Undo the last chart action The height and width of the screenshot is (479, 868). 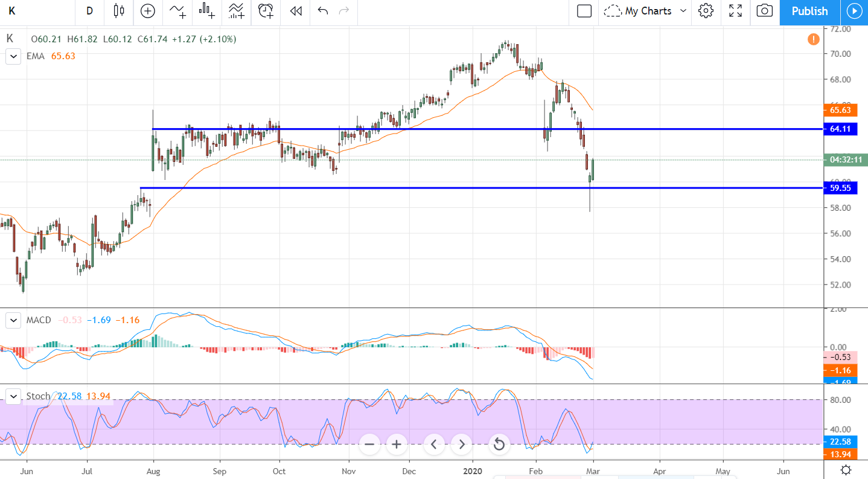point(323,11)
